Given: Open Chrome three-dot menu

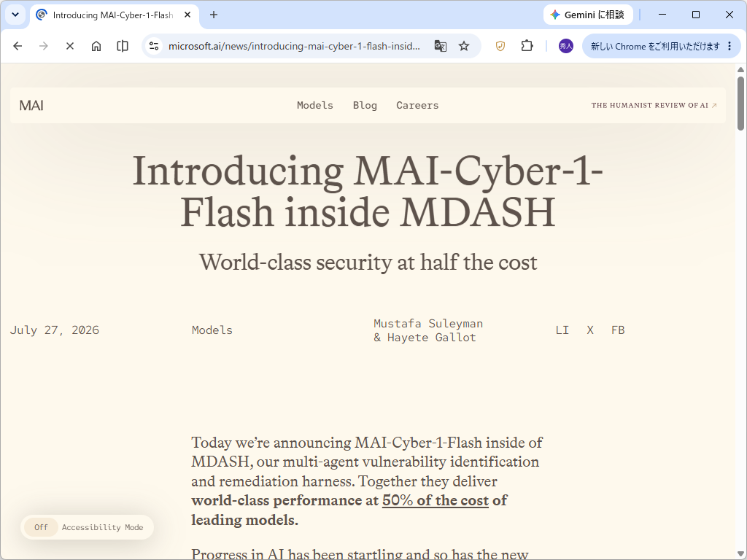Looking at the screenshot, I should 729,46.
